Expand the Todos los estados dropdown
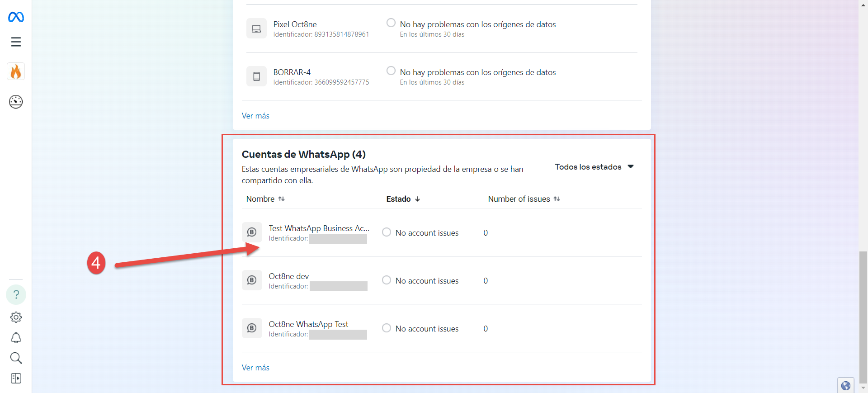Screen dimensions: 868x393 [594, 167]
